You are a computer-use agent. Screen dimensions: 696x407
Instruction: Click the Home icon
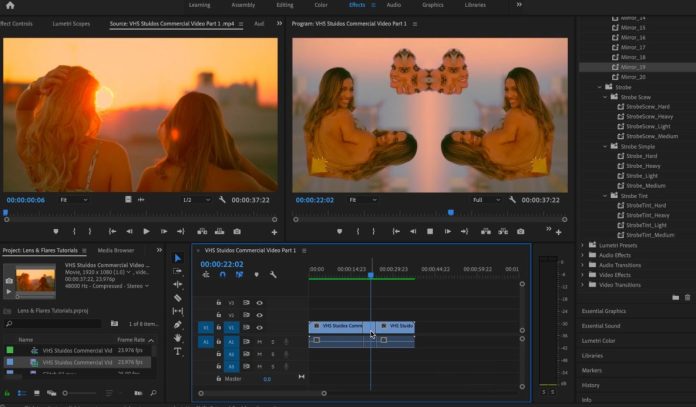click(10, 5)
